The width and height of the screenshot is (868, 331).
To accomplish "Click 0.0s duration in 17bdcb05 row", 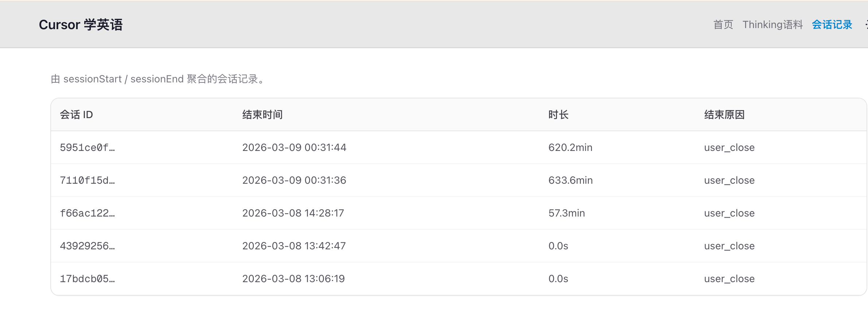I will tap(558, 279).
